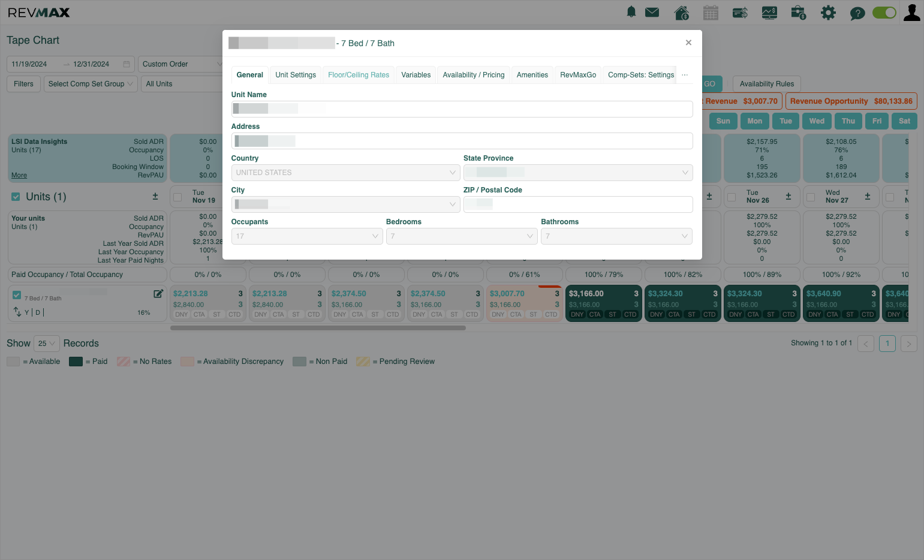The image size is (924, 560).
Task: Open the calendar grid icon
Action: coord(711,13)
